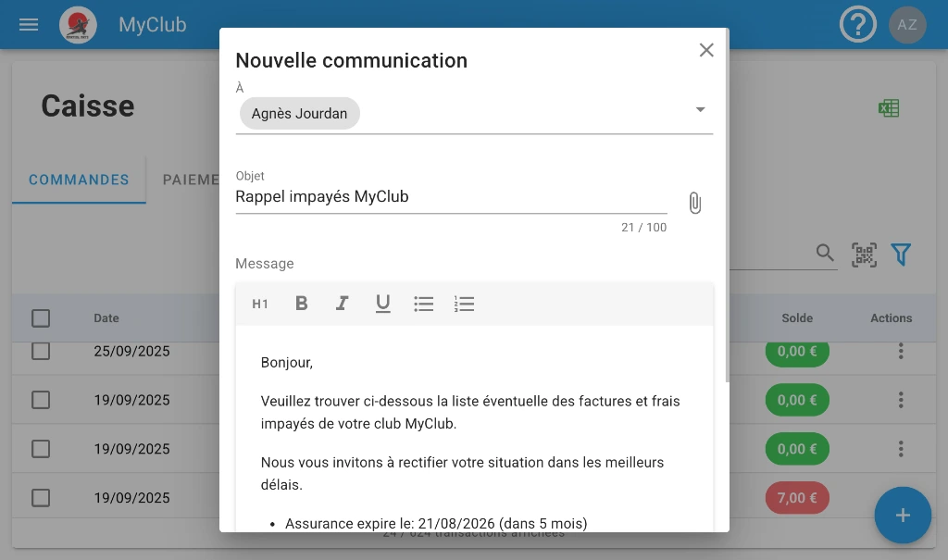Viewport: 948px width, 560px height.
Task: Switch to the Commandes tab
Action: (x=79, y=180)
